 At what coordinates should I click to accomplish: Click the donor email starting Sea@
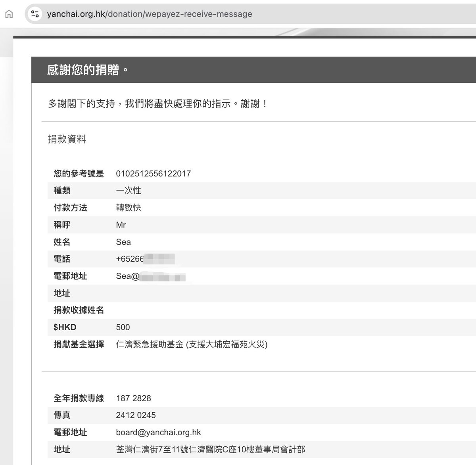(x=150, y=276)
